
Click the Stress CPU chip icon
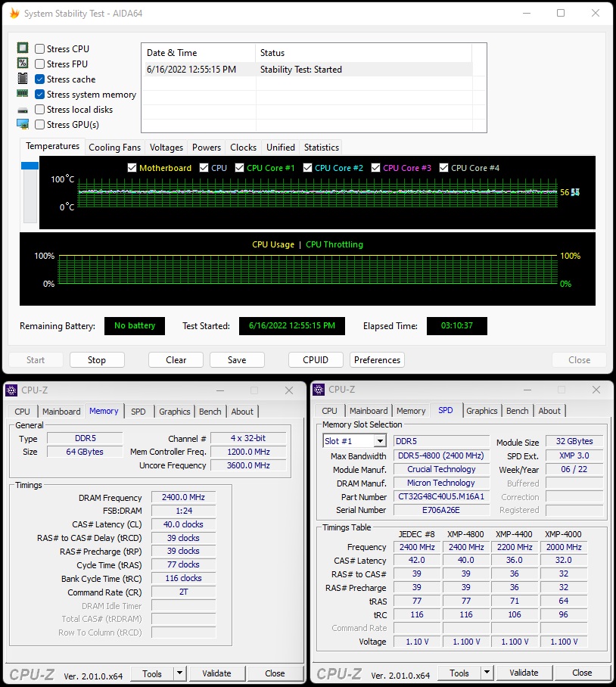[x=23, y=48]
